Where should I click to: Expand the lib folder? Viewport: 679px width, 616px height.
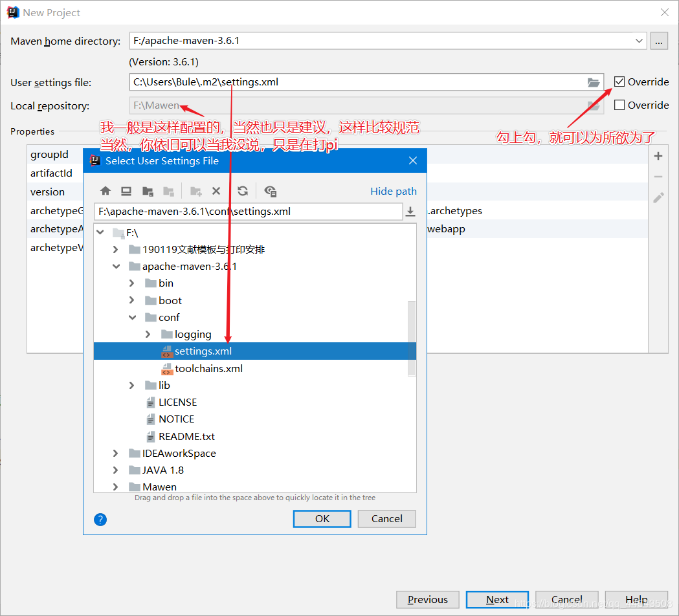coord(131,385)
